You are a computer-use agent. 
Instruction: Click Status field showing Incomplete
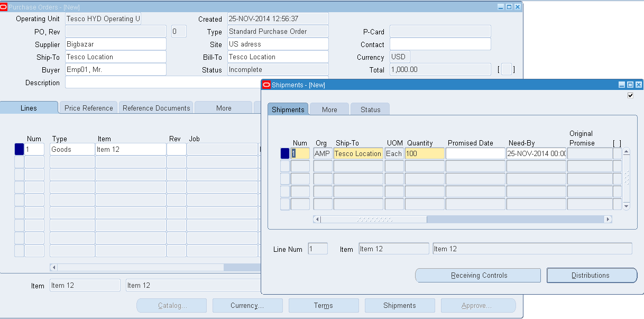(x=278, y=69)
